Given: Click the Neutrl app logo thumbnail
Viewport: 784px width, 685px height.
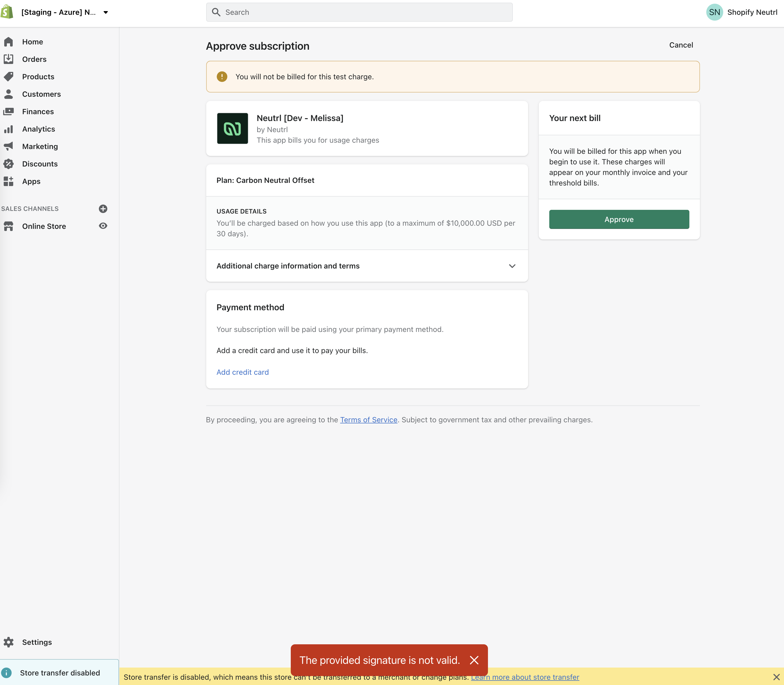Looking at the screenshot, I should (x=232, y=128).
